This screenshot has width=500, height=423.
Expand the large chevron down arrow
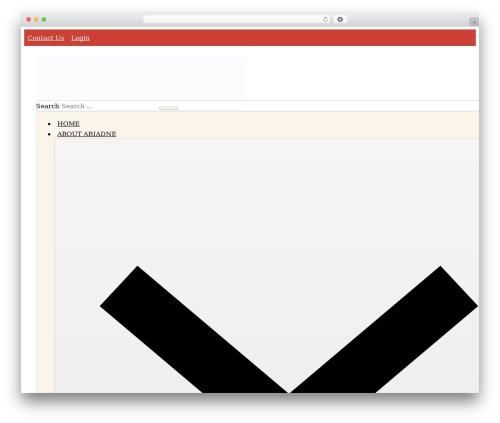pyautogui.click(x=289, y=329)
